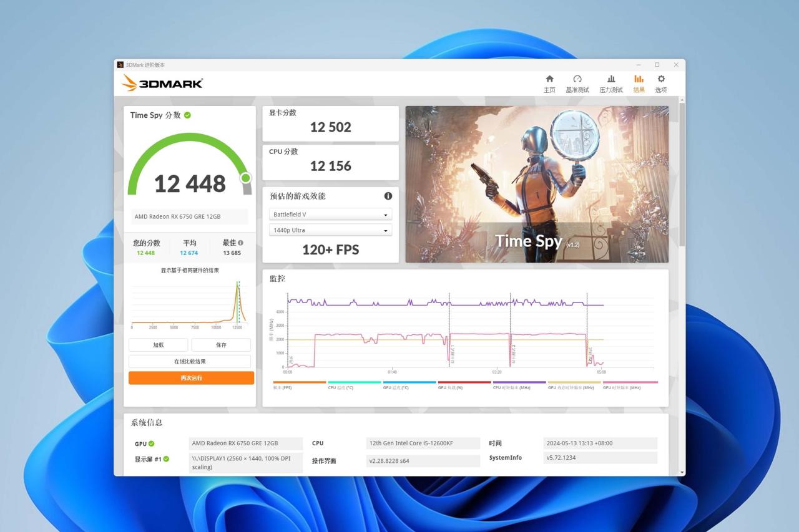This screenshot has width=799, height=532.
Task: Click the green checkmark next to GPU
Action: click(152, 444)
